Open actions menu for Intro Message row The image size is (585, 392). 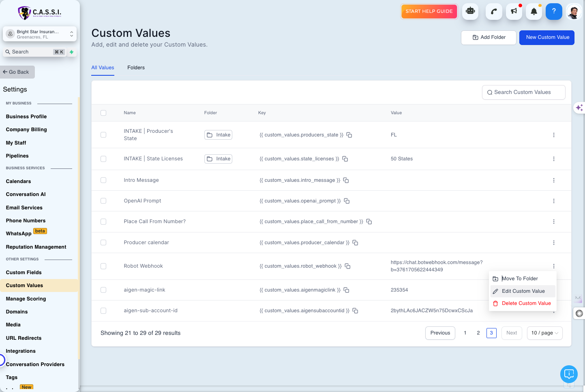click(554, 180)
